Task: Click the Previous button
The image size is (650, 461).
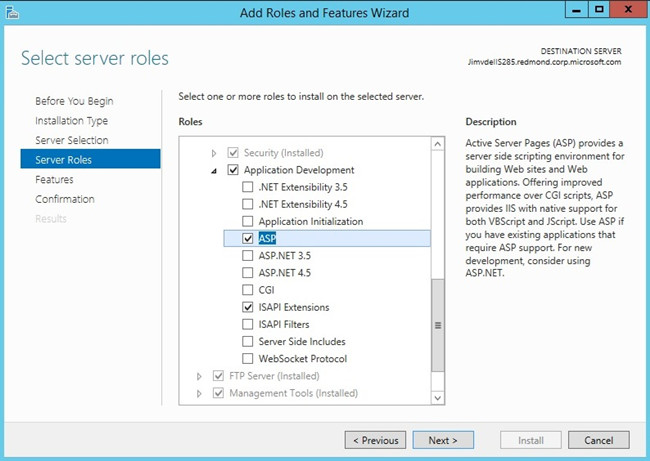Action: (375, 440)
